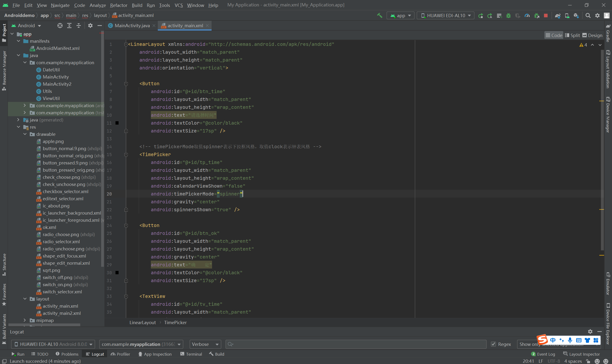
Task: Open the Verbose log level dropdown
Action: pyautogui.click(x=205, y=344)
